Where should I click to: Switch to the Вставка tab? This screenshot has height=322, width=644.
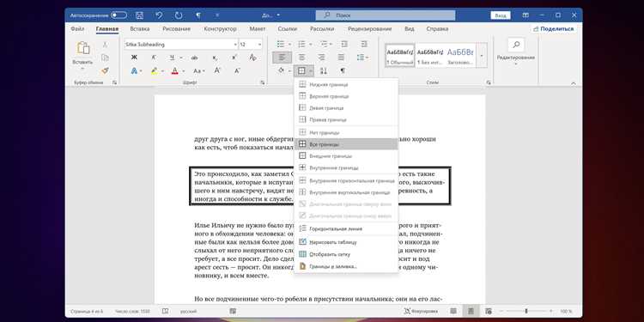point(140,29)
